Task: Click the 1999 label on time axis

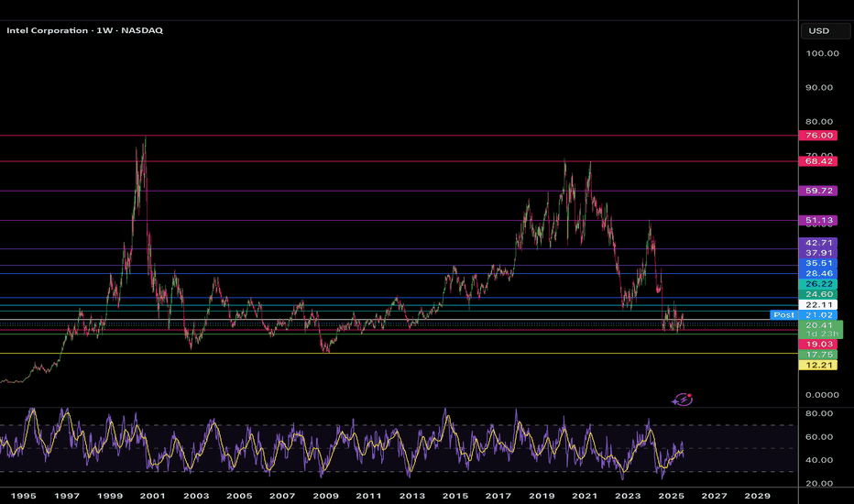Action: (110, 496)
